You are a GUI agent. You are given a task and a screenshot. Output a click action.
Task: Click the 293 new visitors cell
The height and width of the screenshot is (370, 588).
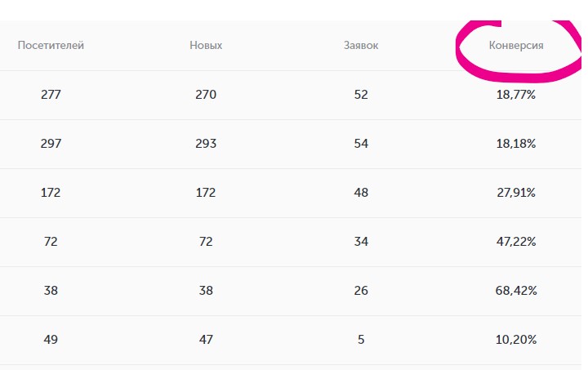[206, 144]
